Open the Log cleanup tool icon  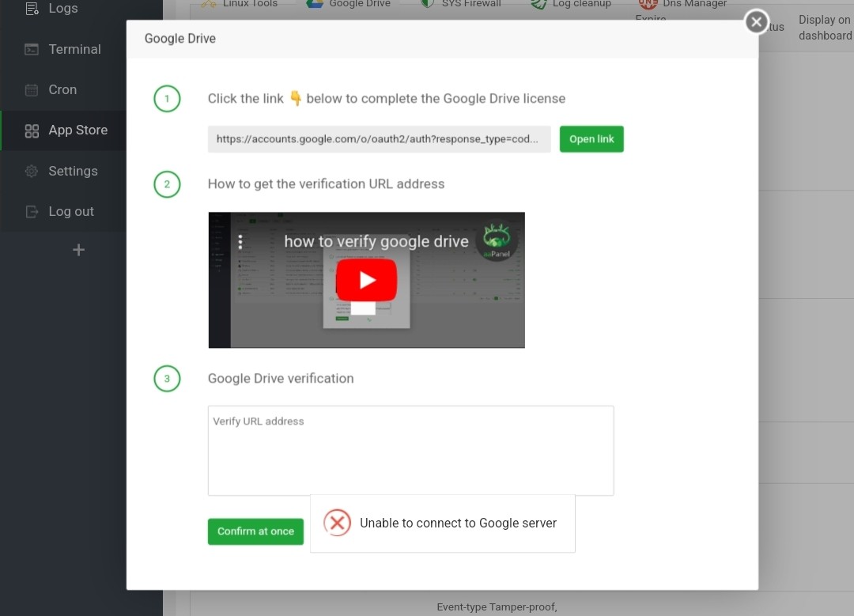538,4
